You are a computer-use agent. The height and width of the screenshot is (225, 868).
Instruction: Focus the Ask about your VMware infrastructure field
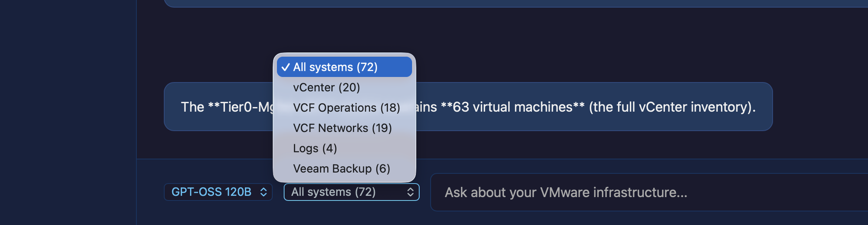tap(649, 192)
